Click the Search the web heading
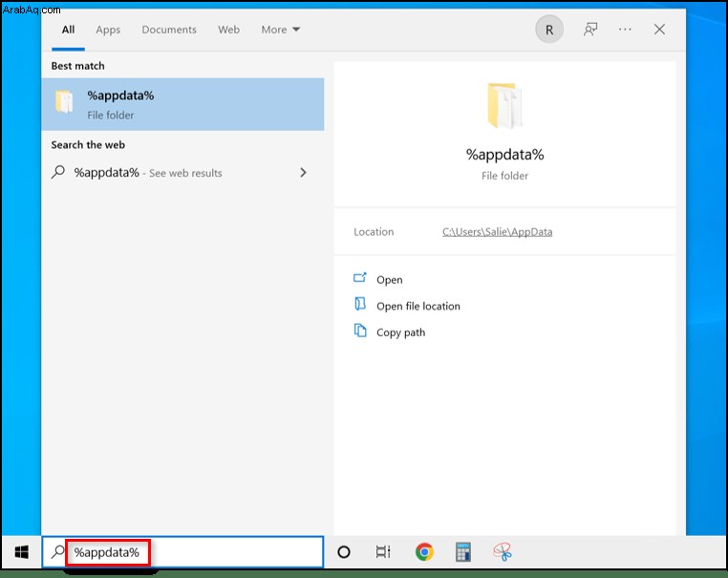This screenshot has width=728, height=578. click(x=88, y=145)
